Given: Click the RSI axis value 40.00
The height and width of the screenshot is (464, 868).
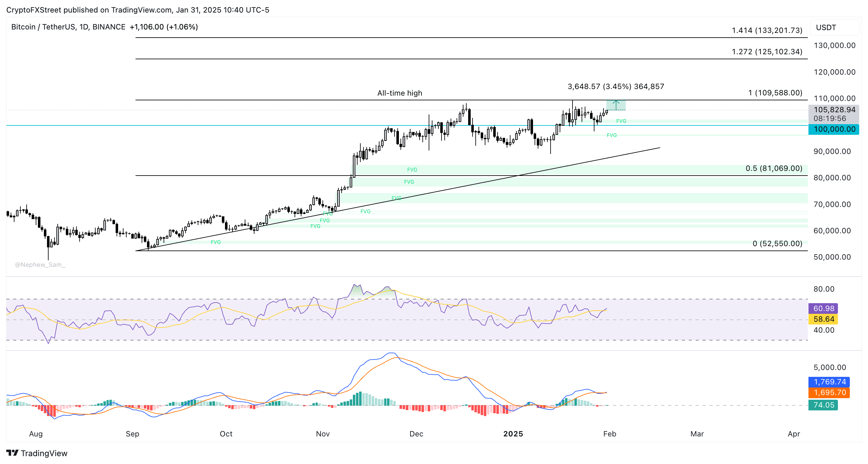Looking at the screenshot, I should pos(824,330).
